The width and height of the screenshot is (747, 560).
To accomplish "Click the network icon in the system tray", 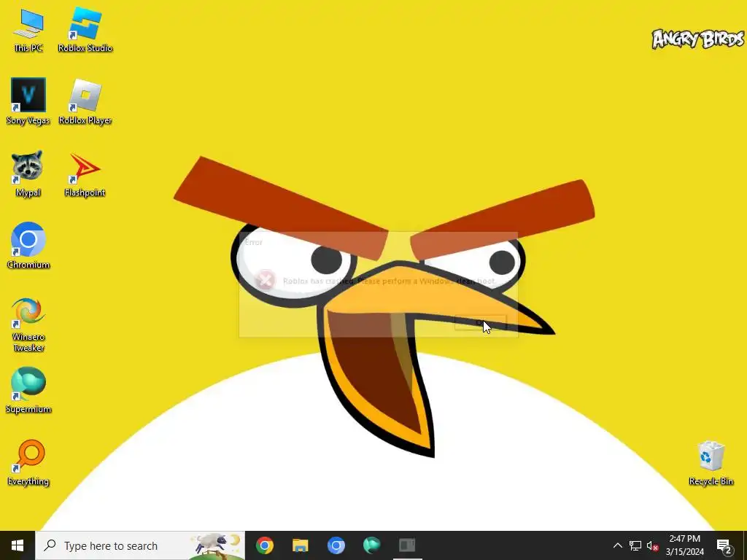I will click(x=635, y=545).
